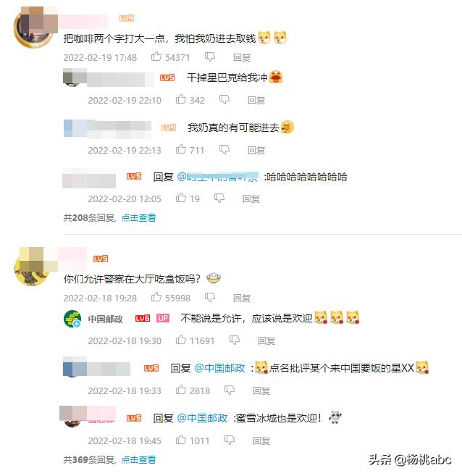Image resolution: width=462 pixels, height=476 pixels.
Task: Click the UP badge next to 中国邮政
Action: point(163,318)
